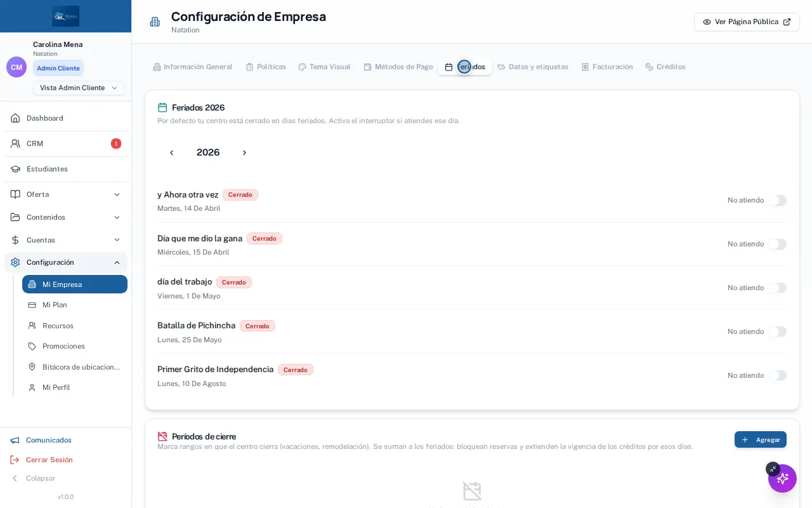Enable attendance on día del trabajo
The height and width of the screenshot is (508, 812).
pyautogui.click(x=777, y=288)
